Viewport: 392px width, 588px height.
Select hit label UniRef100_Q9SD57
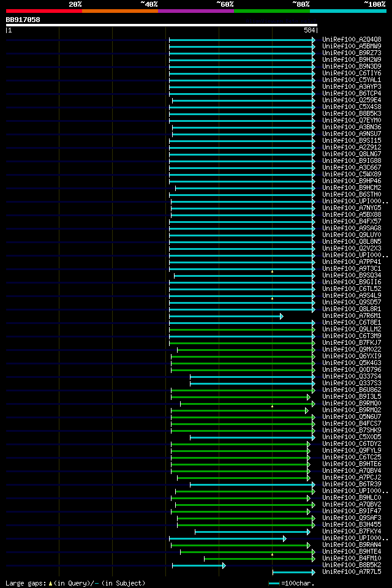[352, 303]
